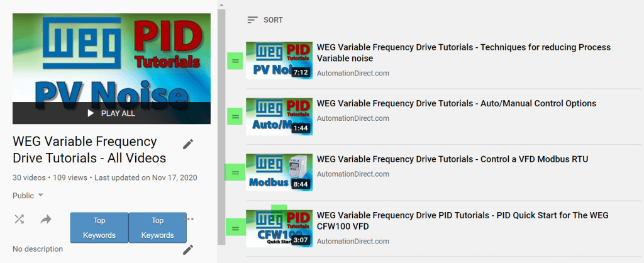Click the drag handle for PID Quick Start video
The height and width of the screenshot is (263, 644).
pos(235,228)
